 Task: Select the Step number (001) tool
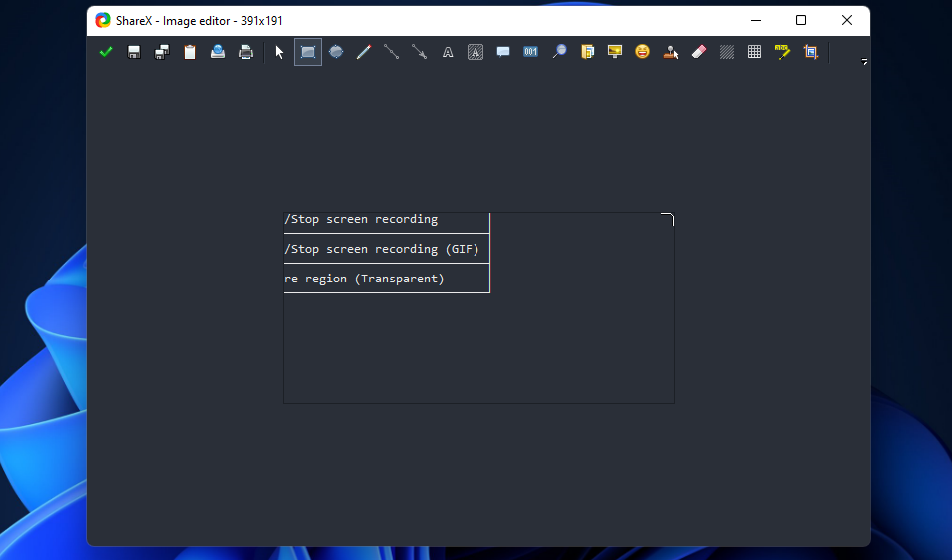click(x=531, y=52)
